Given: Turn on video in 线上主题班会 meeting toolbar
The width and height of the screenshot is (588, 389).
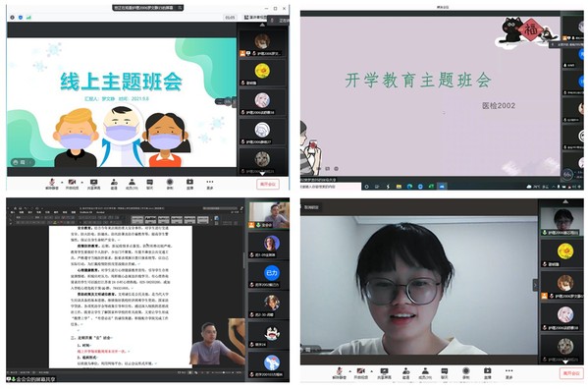Looking at the screenshot, I should click(x=72, y=184).
